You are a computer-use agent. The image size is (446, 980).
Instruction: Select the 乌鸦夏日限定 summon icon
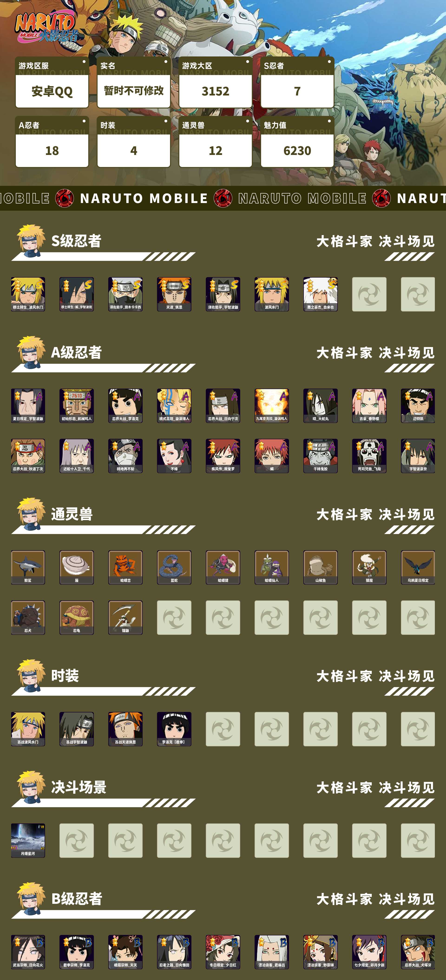click(418, 567)
